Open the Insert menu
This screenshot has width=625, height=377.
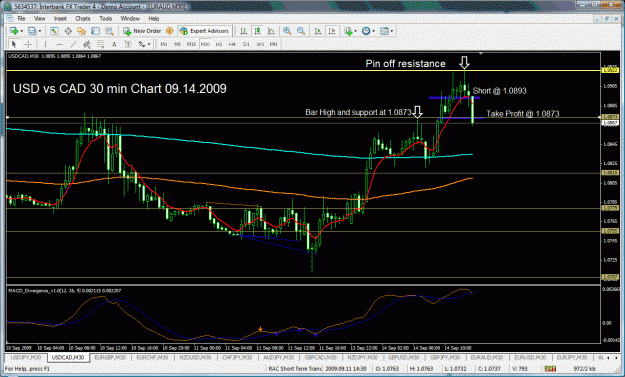click(x=61, y=18)
